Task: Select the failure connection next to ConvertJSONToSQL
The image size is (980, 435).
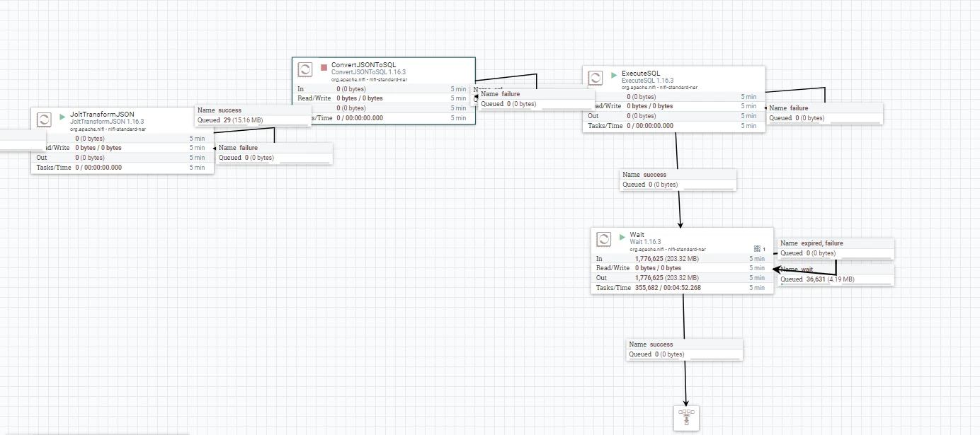Action: pyautogui.click(x=536, y=99)
